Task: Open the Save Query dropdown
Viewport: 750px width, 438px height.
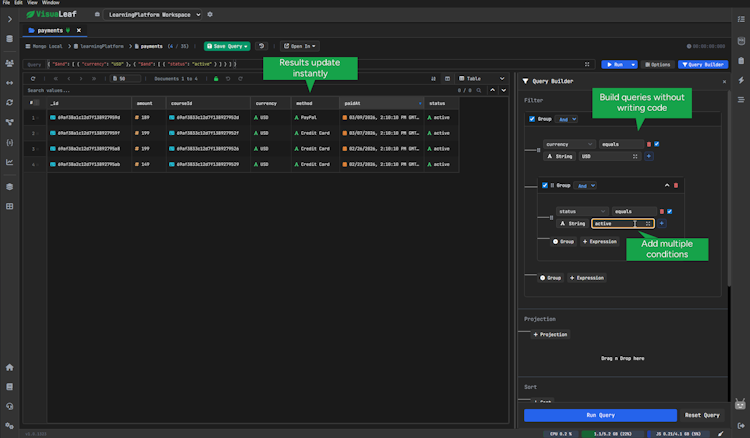Action: tap(227, 46)
